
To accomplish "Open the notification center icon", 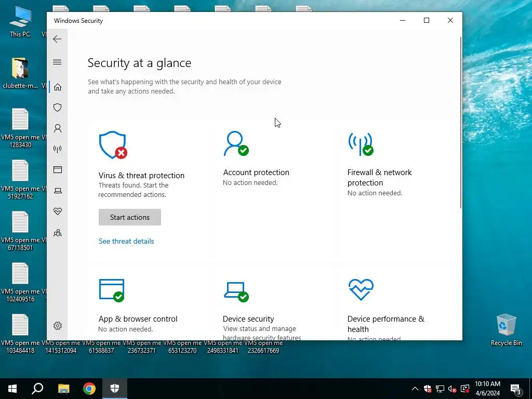I will [516, 389].
